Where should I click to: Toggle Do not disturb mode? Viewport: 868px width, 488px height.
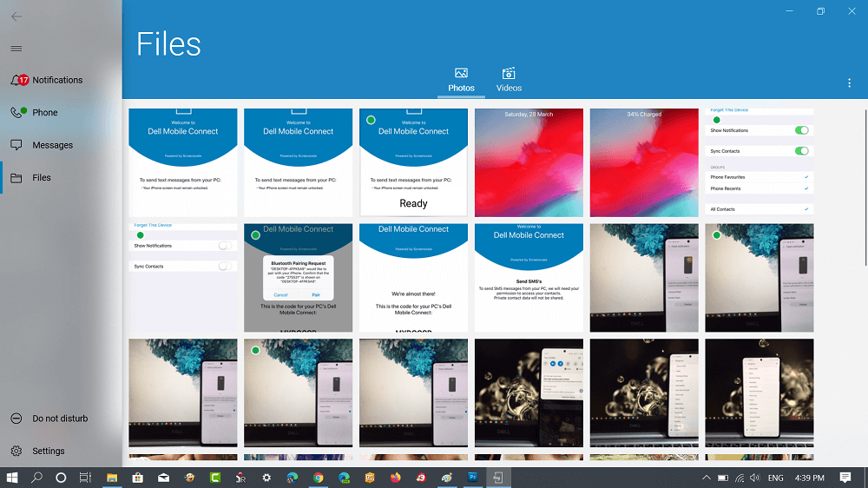(x=61, y=419)
